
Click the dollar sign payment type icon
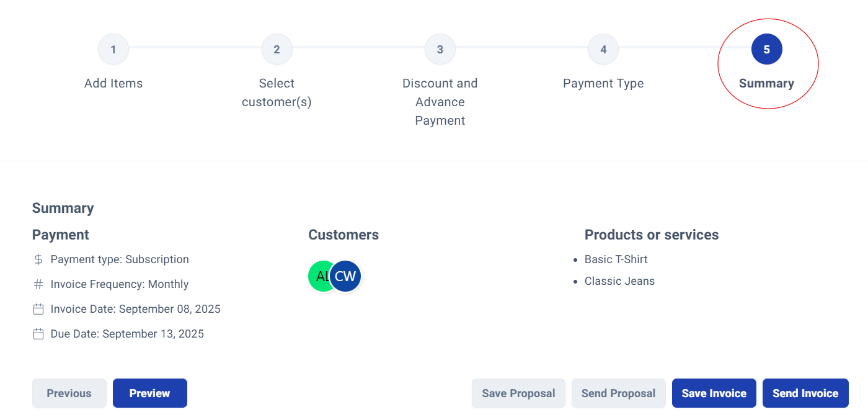(38, 259)
